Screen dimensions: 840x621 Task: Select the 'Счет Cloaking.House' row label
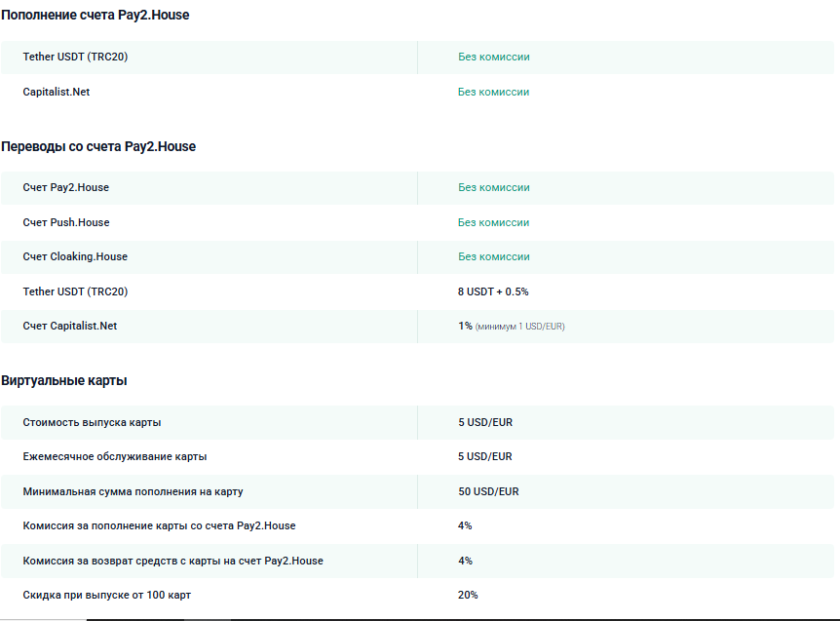click(x=75, y=256)
